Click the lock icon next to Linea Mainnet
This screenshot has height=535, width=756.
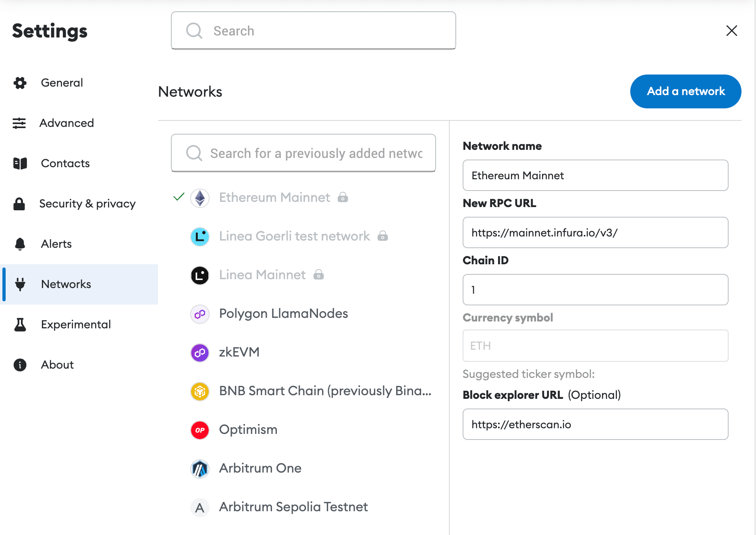click(319, 275)
